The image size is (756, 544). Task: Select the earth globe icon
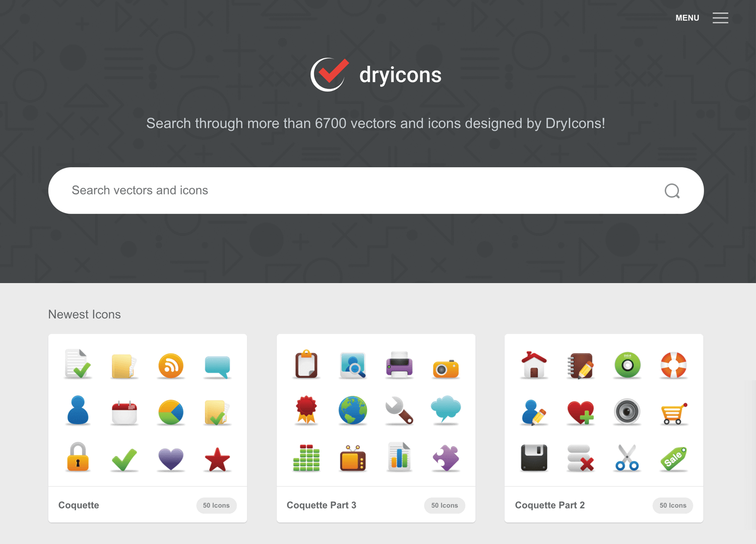pyautogui.click(x=353, y=411)
